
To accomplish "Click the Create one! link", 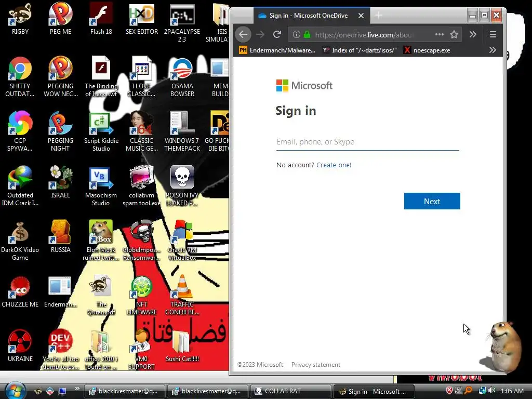I will 334,165.
